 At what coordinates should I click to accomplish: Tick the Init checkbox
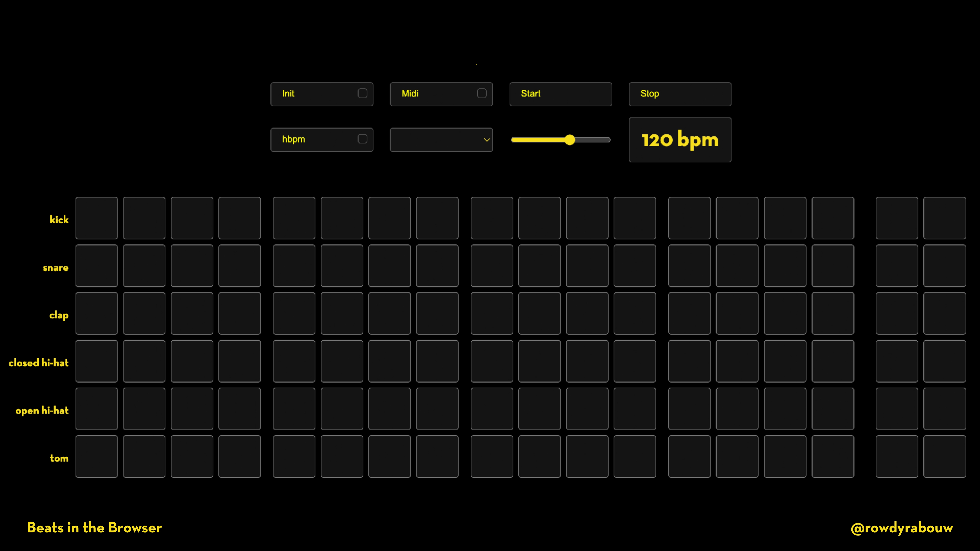pyautogui.click(x=362, y=94)
